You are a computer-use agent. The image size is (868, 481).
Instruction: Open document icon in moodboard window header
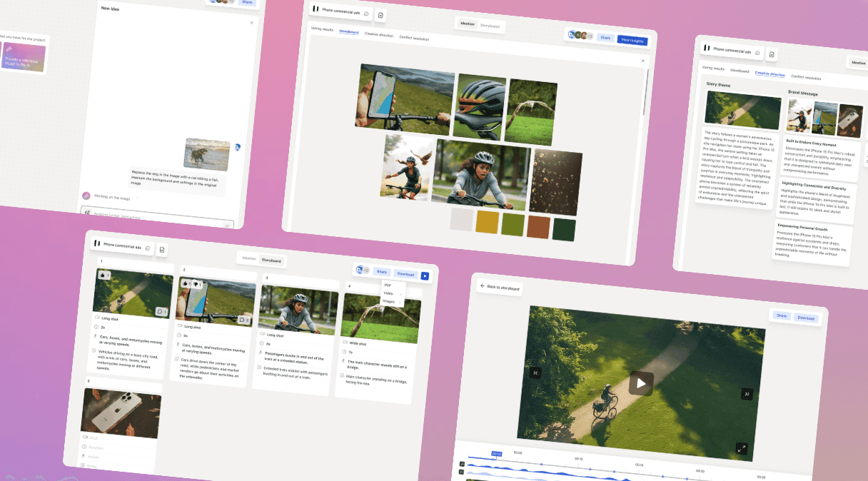[380, 15]
